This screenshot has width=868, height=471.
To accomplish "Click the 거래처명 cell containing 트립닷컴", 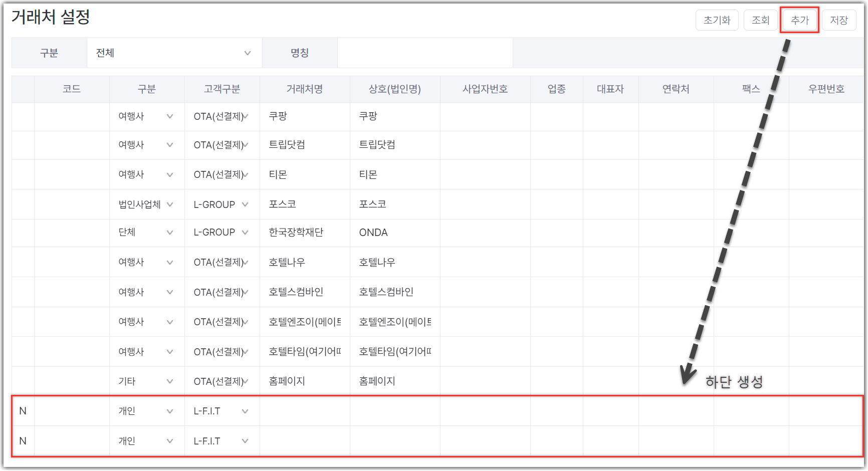I will point(305,145).
